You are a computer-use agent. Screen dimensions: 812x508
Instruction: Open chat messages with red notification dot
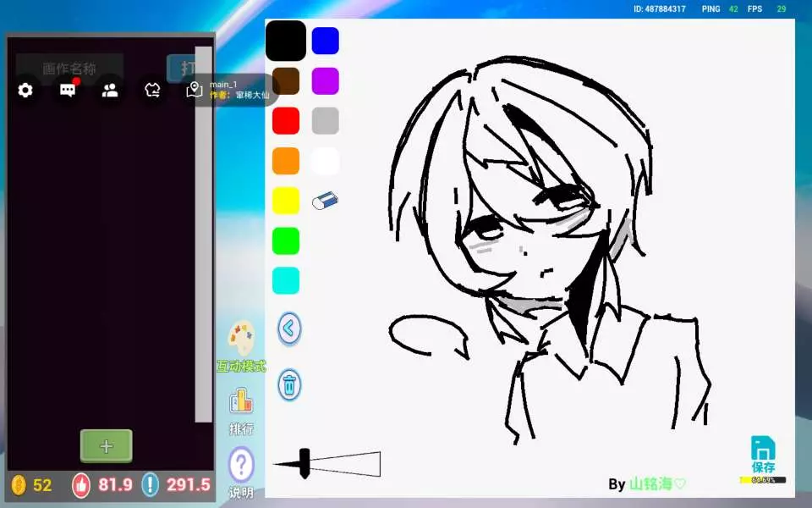point(68,91)
